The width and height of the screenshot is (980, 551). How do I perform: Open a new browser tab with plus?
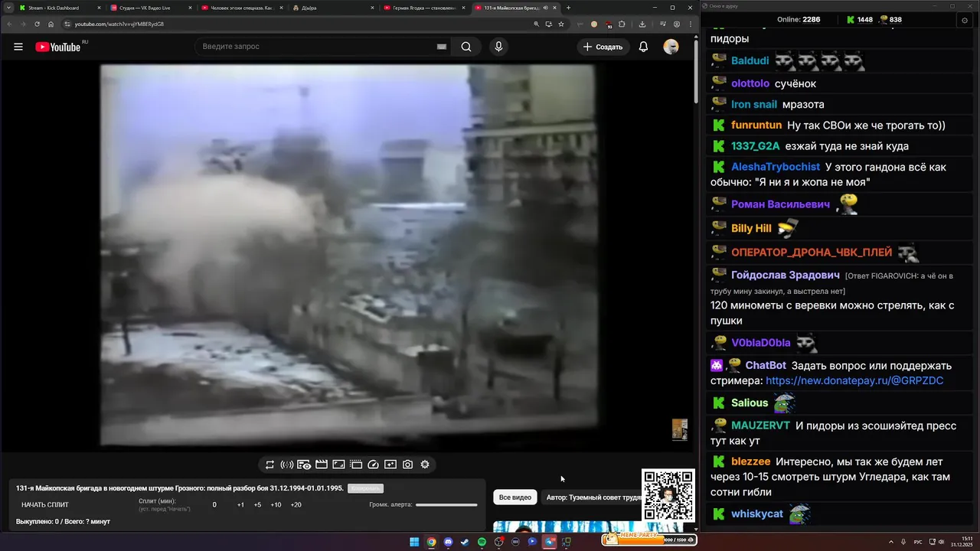[x=568, y=8]
